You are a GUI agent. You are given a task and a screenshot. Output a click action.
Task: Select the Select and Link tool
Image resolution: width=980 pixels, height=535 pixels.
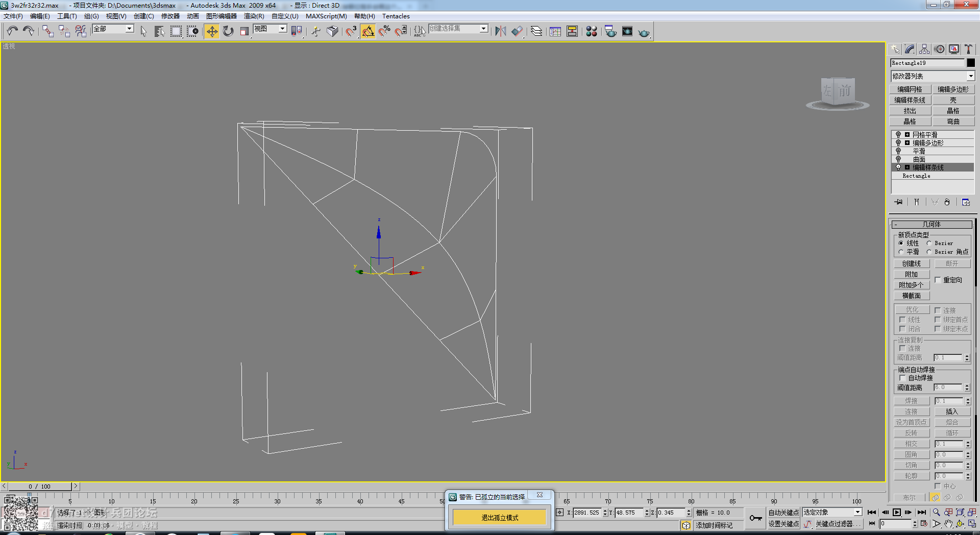click(x=48, y=31)
